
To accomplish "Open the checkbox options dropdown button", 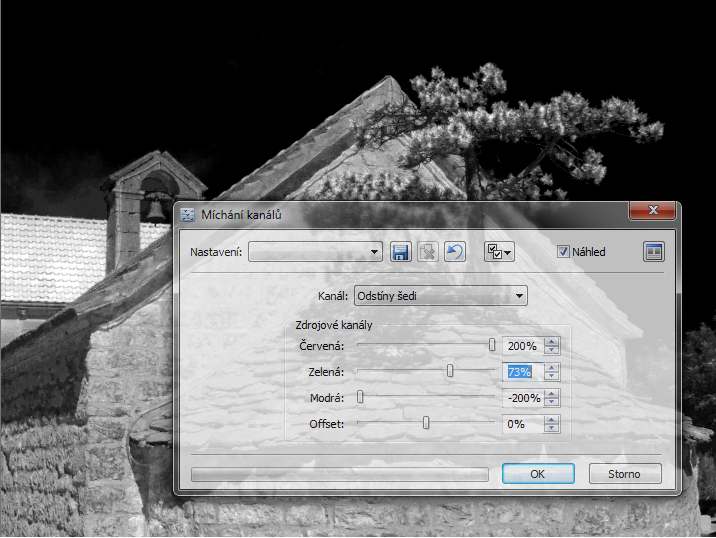I will point(498,252).
